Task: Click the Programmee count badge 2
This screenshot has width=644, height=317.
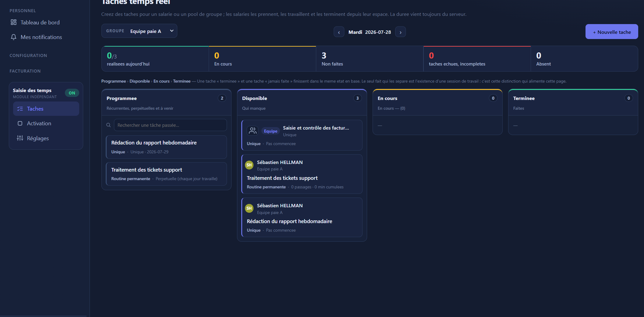Action: click(222, 98)
